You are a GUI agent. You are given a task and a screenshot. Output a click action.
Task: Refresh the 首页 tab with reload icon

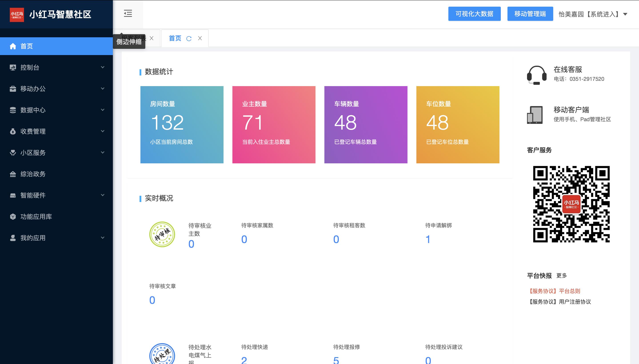coord(189,38)
